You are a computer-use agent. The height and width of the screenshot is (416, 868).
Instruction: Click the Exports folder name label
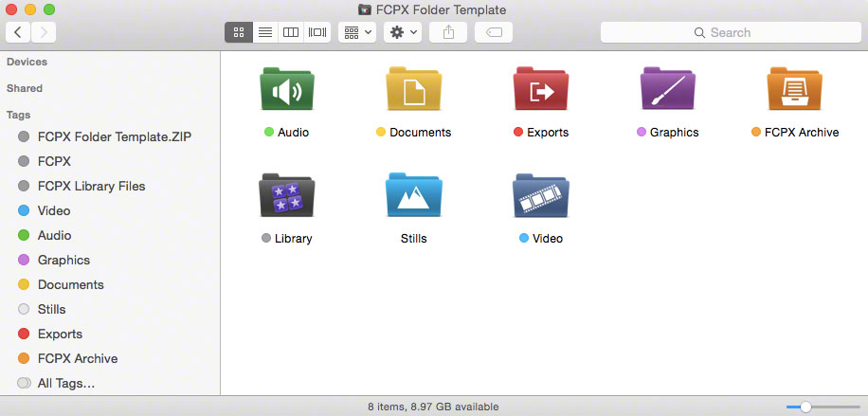click(548, 133)
